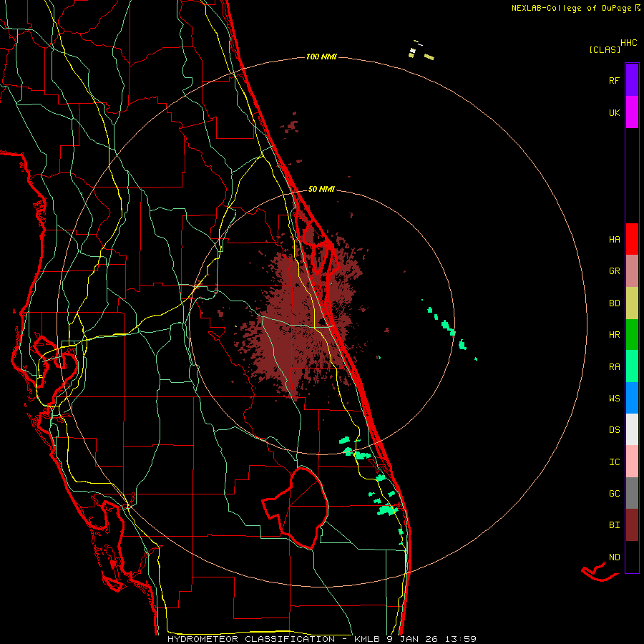Select the BD yellow legend color block

click(x=632, y=303)
